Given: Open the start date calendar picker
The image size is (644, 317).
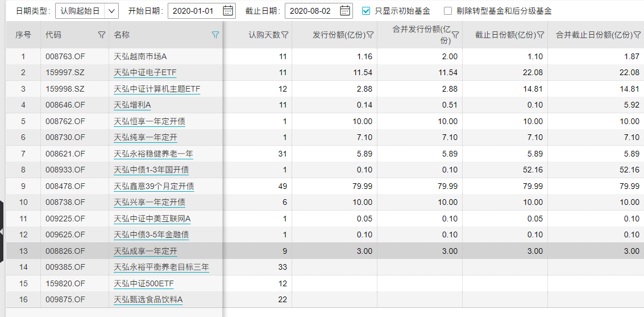Looking at the screenshot, I should pyautogui.click(x=227, y=11).
